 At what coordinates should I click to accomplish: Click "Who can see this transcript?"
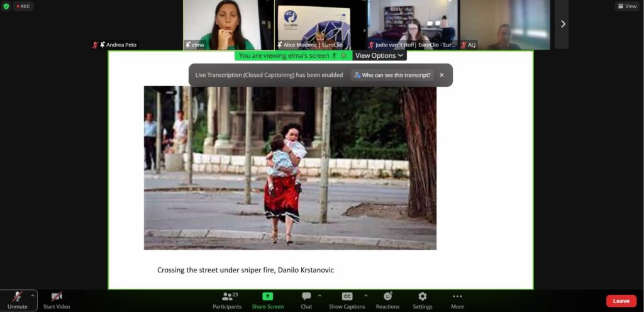click(x=392, y=75)
